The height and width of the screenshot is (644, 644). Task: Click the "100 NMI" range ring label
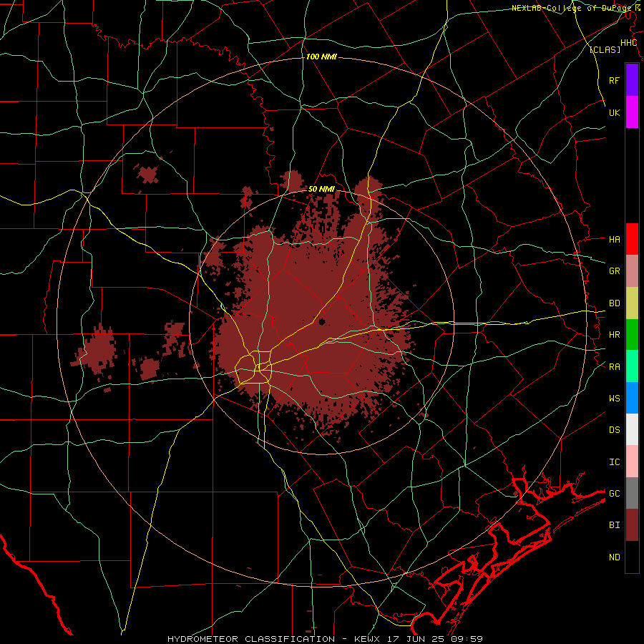pyautogui.click(x=321, y=57)
